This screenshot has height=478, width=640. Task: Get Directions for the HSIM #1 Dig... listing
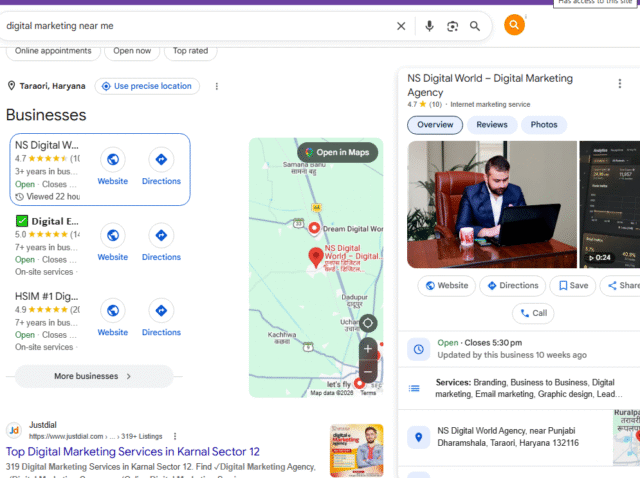tap(161, 310)
